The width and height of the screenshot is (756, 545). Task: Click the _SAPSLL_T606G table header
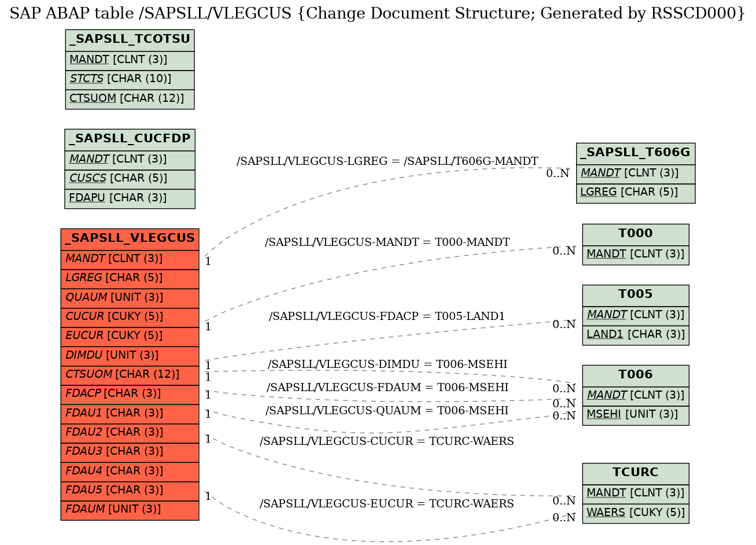[x=636, y=153]
